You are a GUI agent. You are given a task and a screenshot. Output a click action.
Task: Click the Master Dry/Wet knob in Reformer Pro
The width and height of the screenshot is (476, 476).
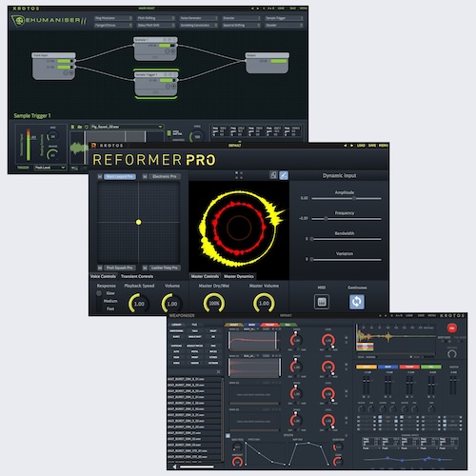214,304
